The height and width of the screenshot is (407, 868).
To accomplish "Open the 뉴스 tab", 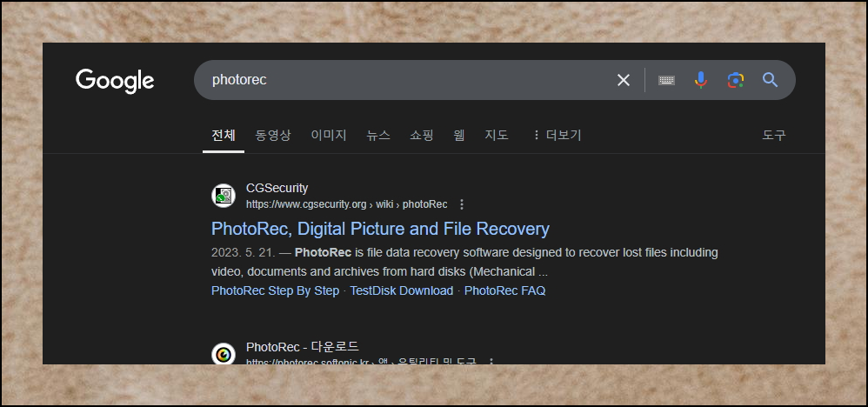I will click(378, 135).
